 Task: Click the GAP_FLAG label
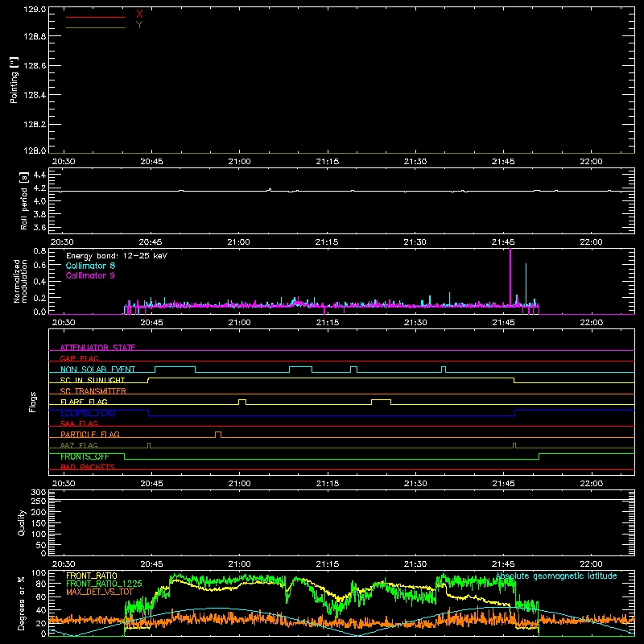[79, 358]
